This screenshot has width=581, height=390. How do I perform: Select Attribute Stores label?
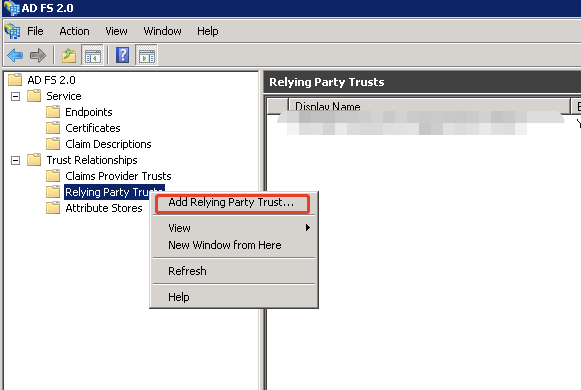point(104,208)
